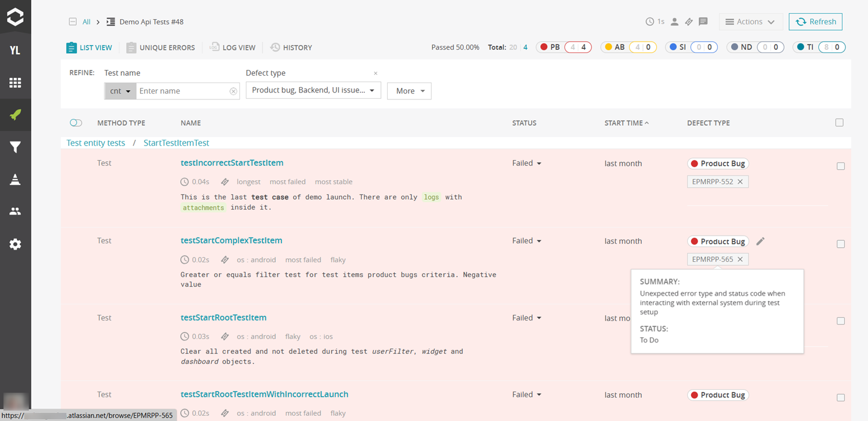
Task: Open the More filters dropdown
Action: point(409,91)
